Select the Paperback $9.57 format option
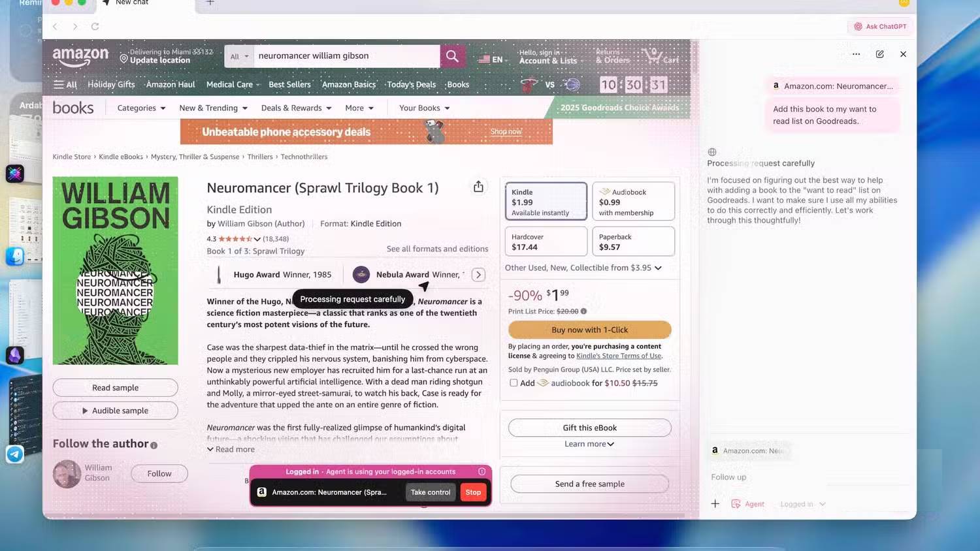This screenshot has height=551, width=980. click(x=633, y=241)
